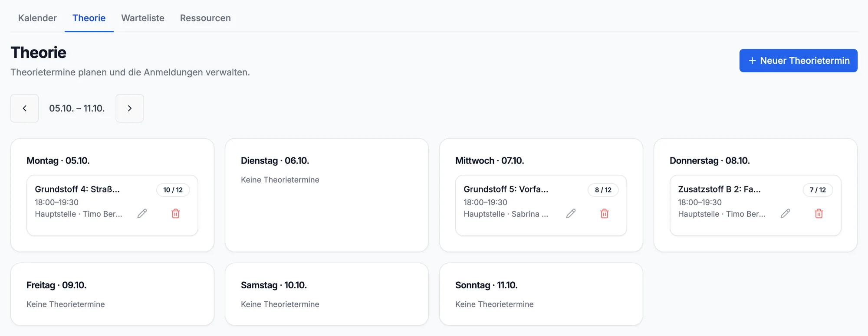Edit the Grundstoff 5 session on Wednesday

(571, 213)
